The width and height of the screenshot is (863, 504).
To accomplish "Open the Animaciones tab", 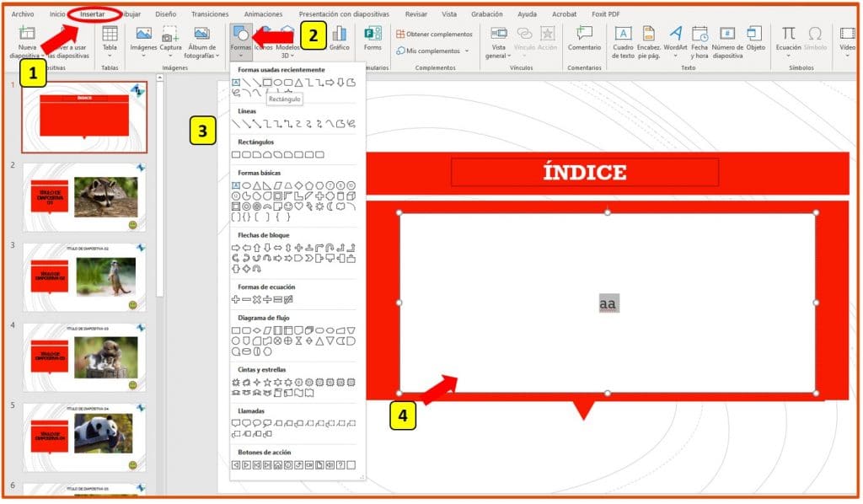I will (263, 13).
